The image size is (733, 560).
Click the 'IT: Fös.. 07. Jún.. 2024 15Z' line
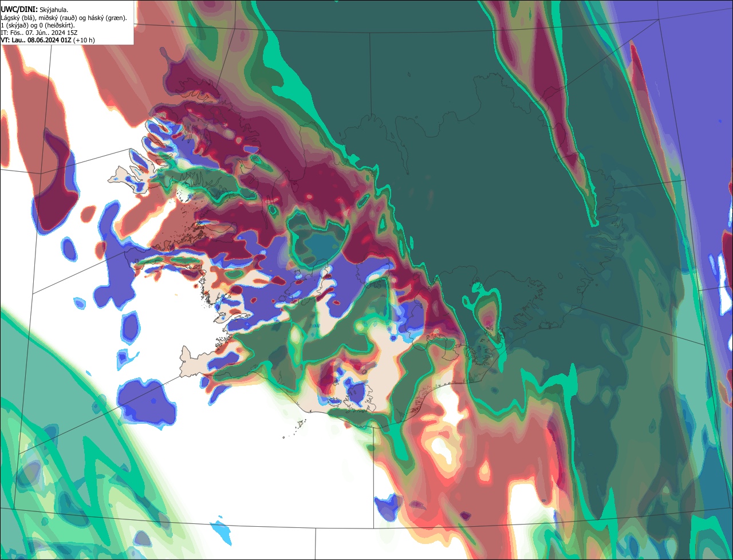pos(39,33)
